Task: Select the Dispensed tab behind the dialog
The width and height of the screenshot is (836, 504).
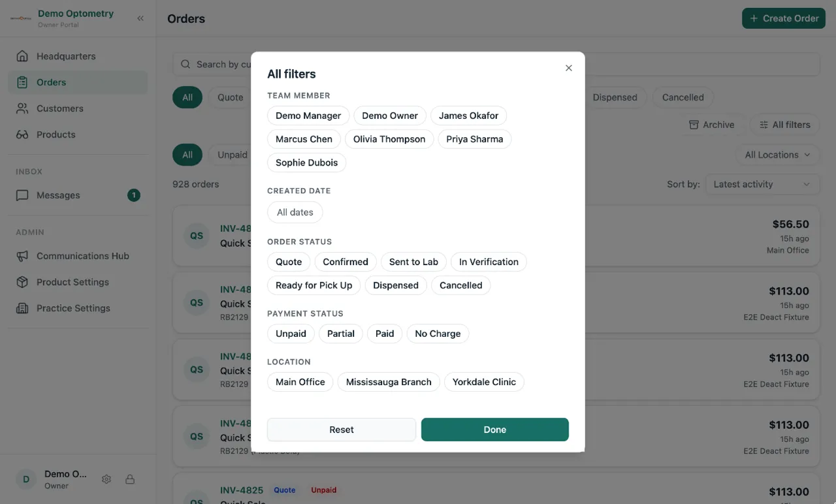Action: [x=615, y=97]
